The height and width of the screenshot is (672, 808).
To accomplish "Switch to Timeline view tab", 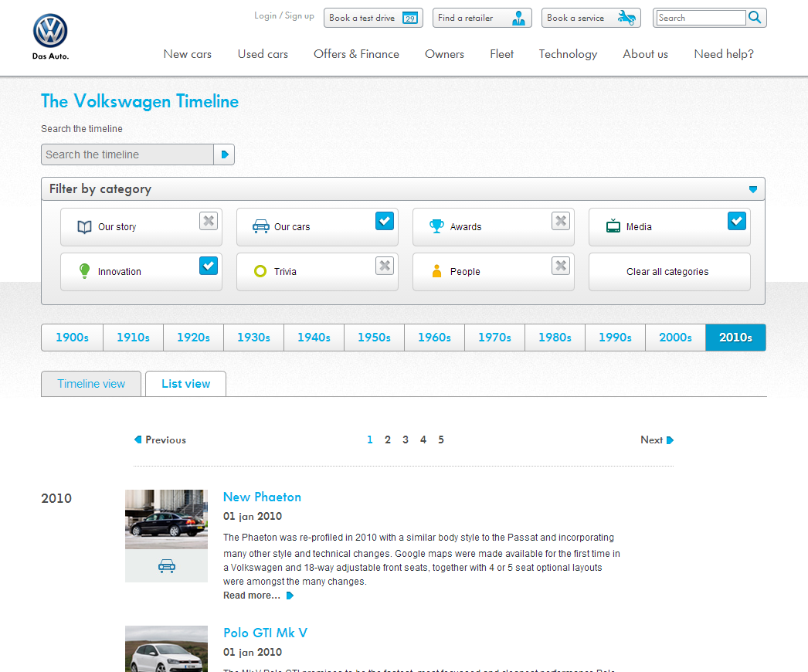I will coord(91,384).
